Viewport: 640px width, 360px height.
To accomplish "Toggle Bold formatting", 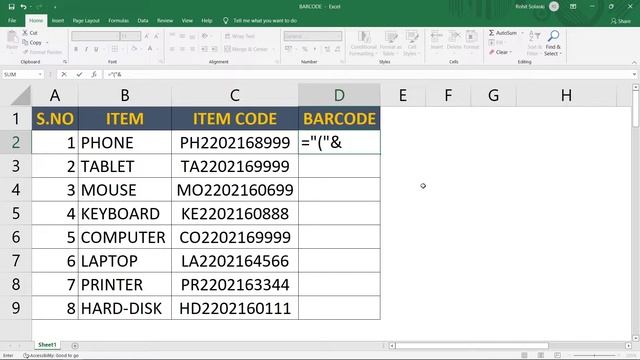I will pyautogui.click(x=76, y=49).
